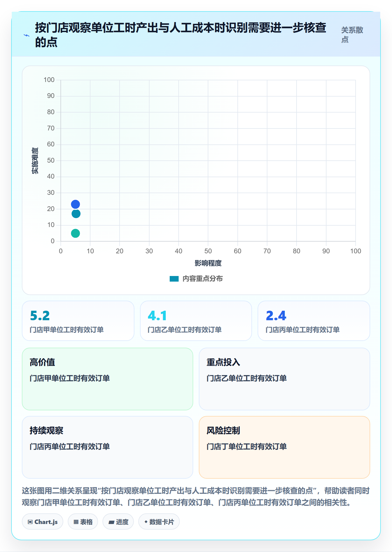Click the x-axis tick label 50

(x=208, y=251)
